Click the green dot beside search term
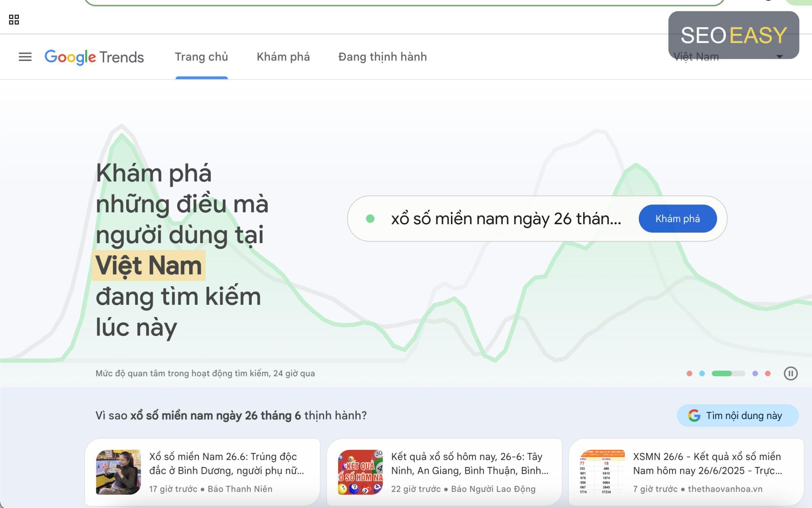Screen dimensions: 812x508 coord(370,219)
